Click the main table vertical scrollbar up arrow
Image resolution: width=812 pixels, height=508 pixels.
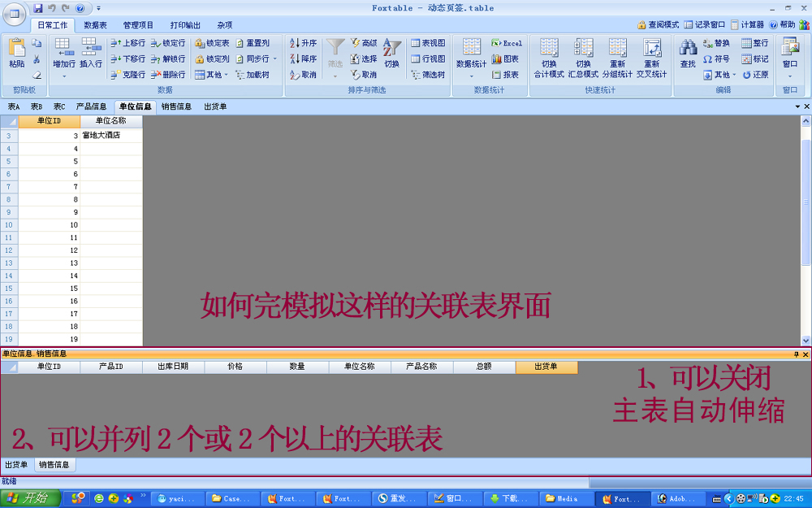[x=806, y=121]
